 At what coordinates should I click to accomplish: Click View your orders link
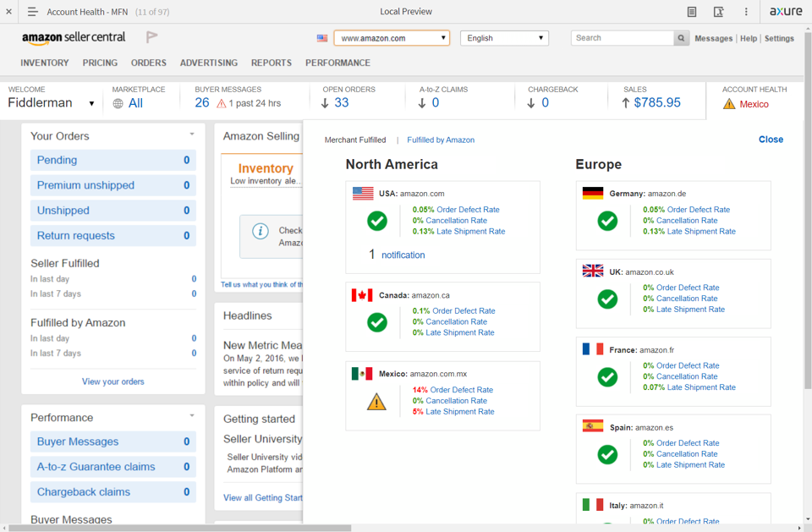click(112, 381)
